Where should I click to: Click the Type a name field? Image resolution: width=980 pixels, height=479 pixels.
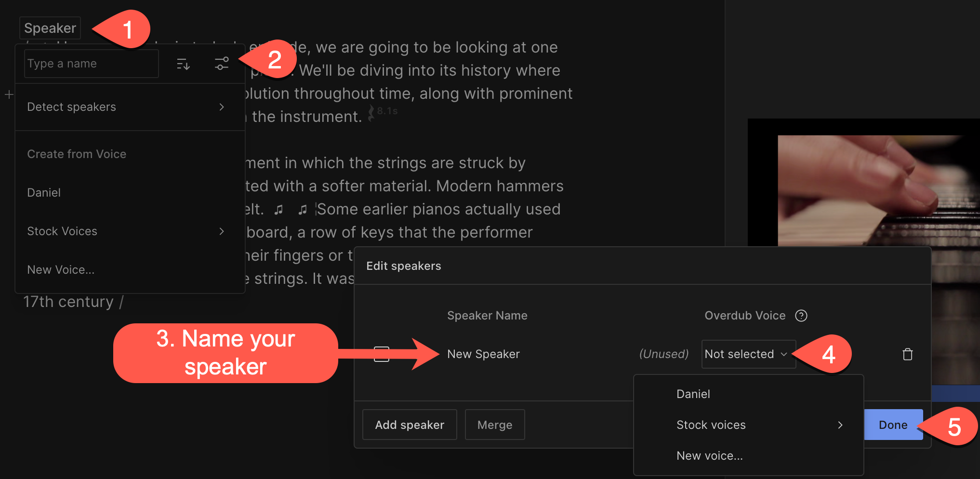pos(92,64)
